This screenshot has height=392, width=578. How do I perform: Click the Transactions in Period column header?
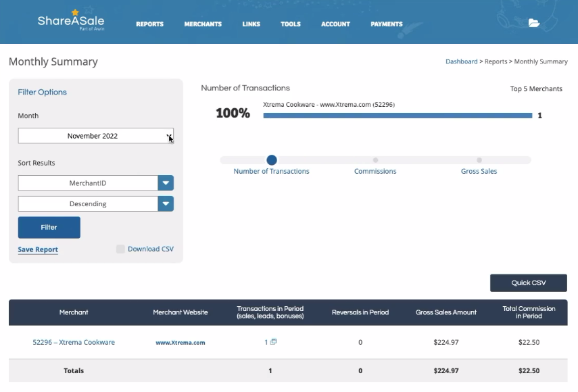[x=270, y=312]
